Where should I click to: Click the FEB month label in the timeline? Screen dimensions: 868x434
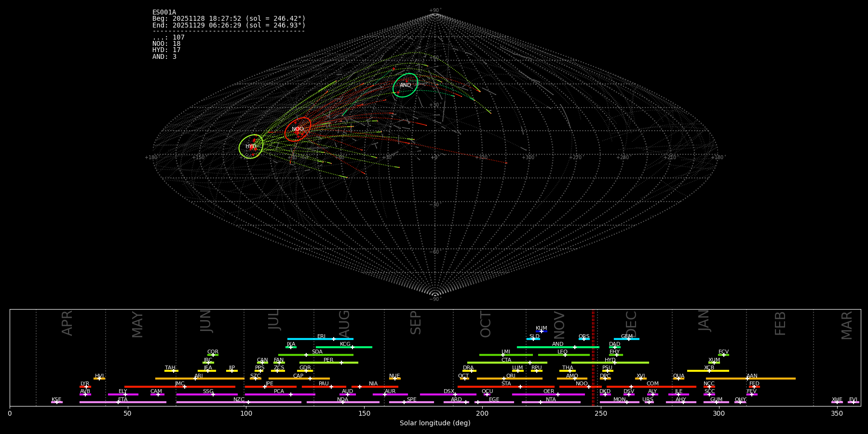coord(780,324)
